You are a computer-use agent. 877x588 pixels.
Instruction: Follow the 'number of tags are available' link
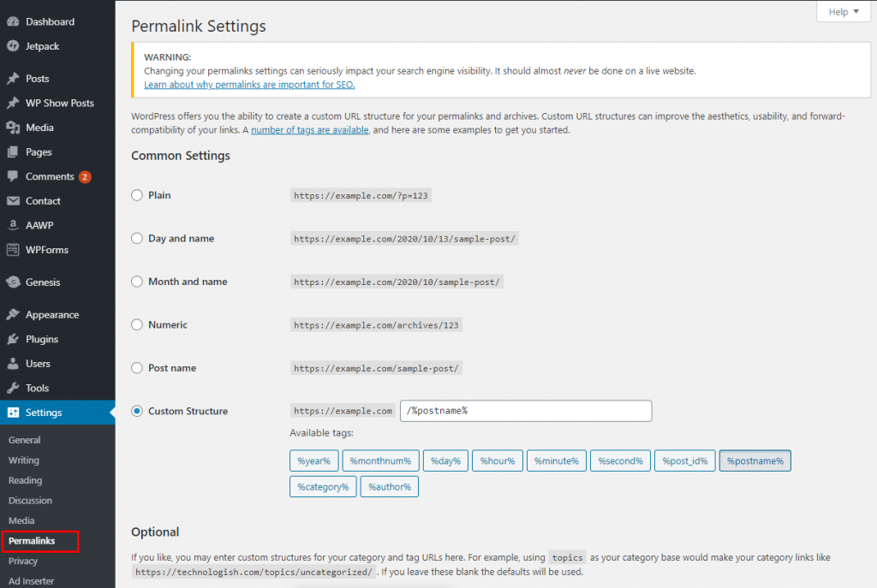(x=310, y=130)
